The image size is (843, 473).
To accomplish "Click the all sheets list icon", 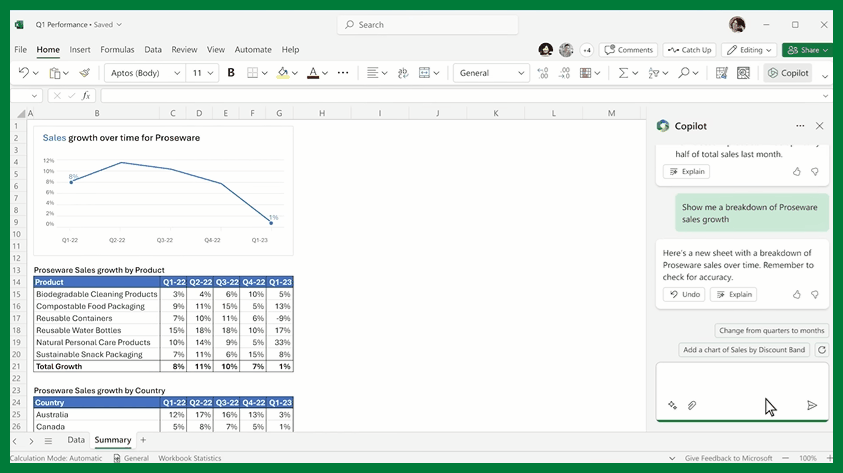I will tap(48, 441).
